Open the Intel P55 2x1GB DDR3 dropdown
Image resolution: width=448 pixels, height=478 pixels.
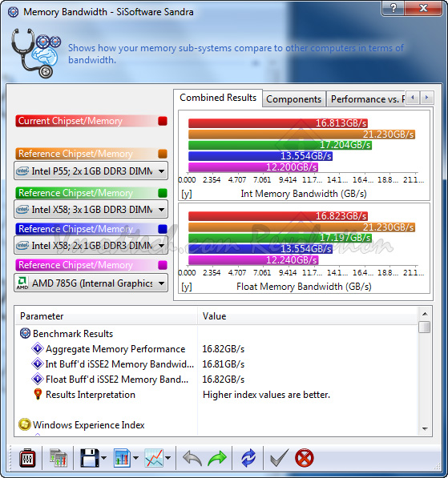[91, 171]
